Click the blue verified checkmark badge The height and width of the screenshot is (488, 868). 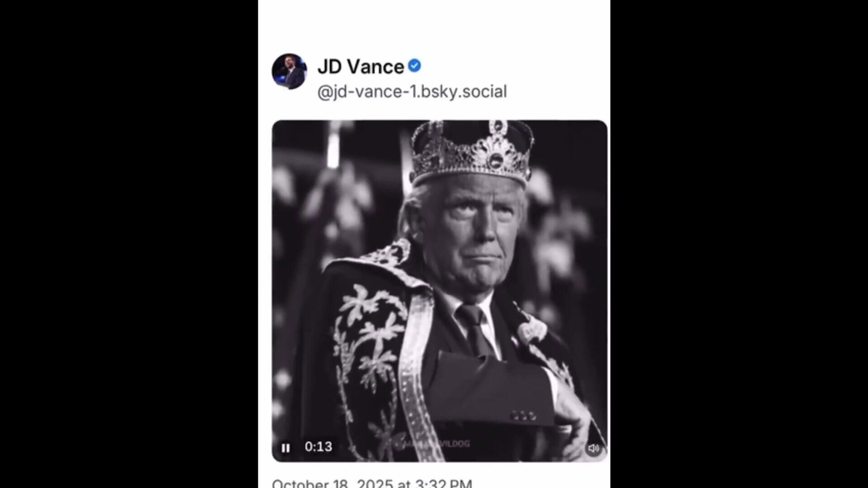coord(414,66)
